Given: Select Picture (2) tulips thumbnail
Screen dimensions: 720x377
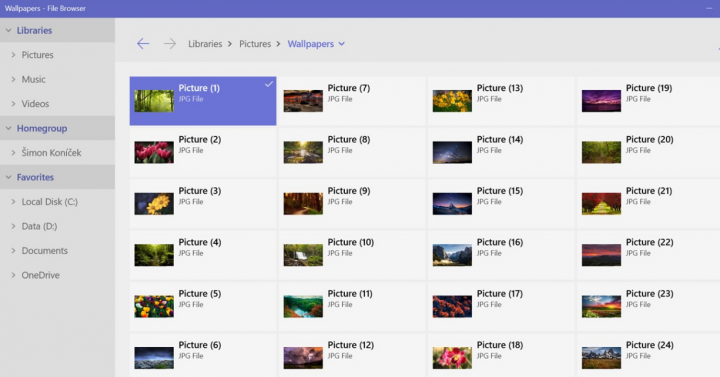Looking at the screenshot, I should tap(154, 152).
